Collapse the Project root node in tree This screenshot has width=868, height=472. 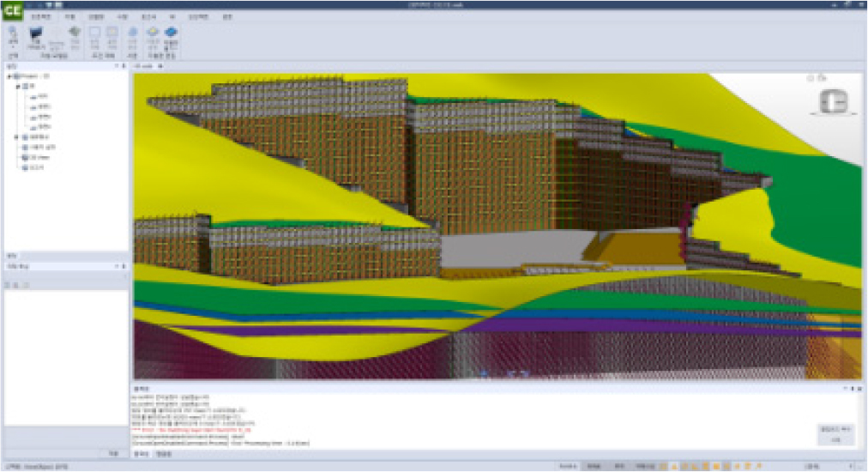tap(9, 76)
